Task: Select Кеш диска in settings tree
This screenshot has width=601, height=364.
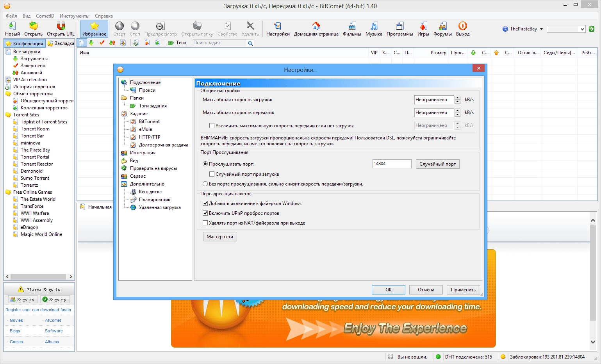Action: (150, 192)
